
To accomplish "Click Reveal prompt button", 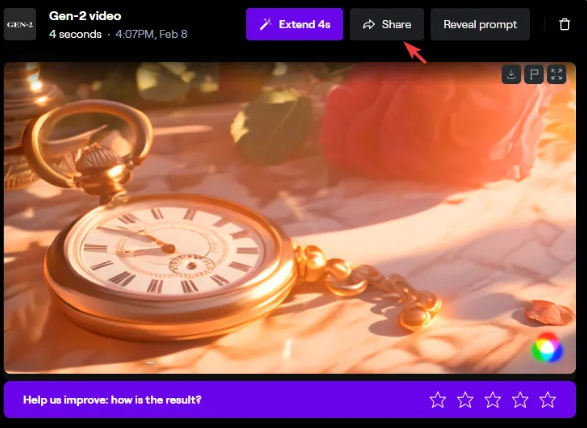I will tap(480, 24).
